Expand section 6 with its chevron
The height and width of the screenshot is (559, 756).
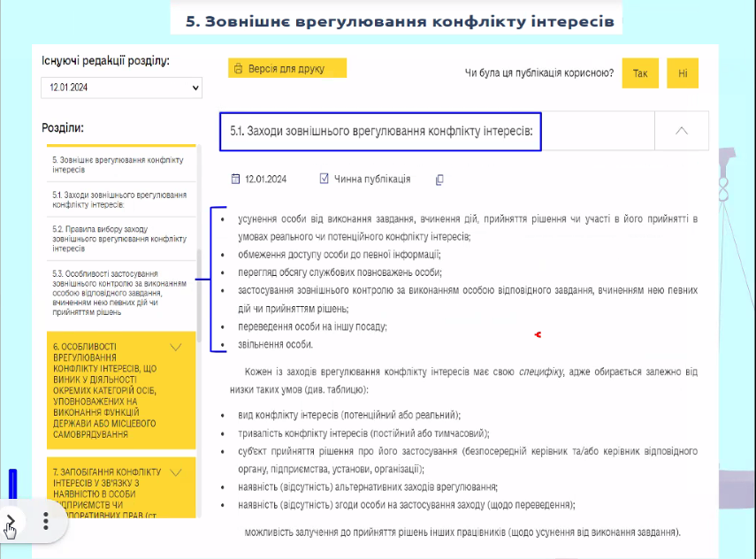(x=175, y=347)
